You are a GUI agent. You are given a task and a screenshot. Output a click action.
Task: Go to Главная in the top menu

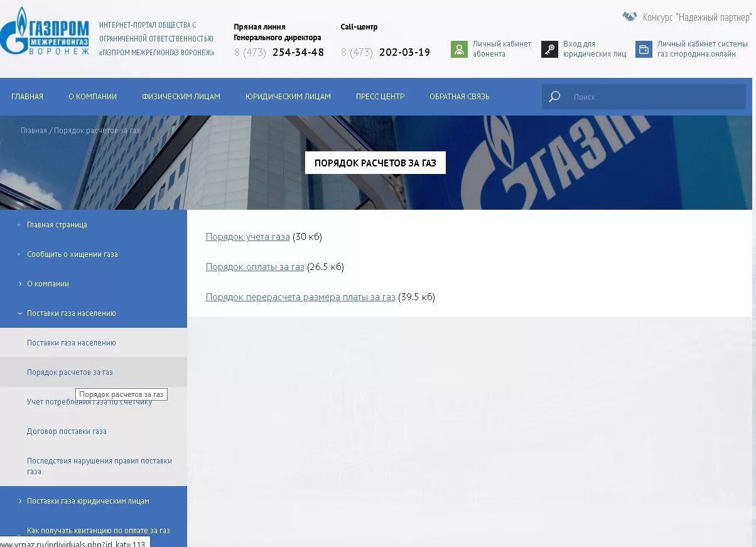tap(27, 97)
